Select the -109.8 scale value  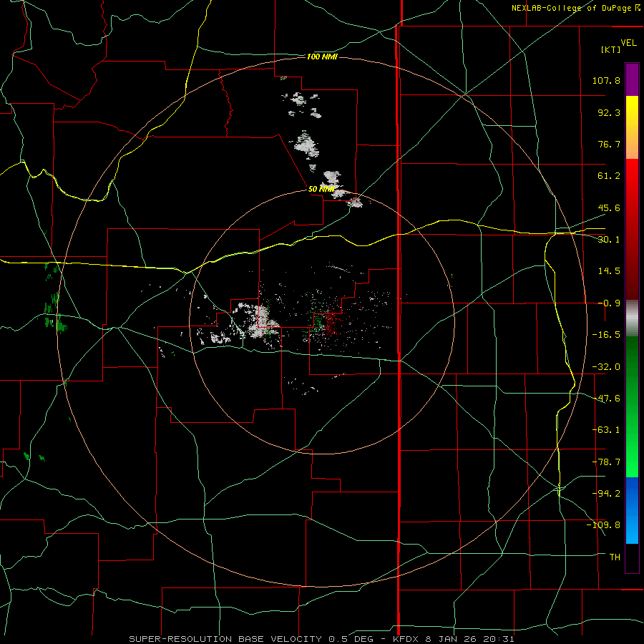click(x=603, y=525)
